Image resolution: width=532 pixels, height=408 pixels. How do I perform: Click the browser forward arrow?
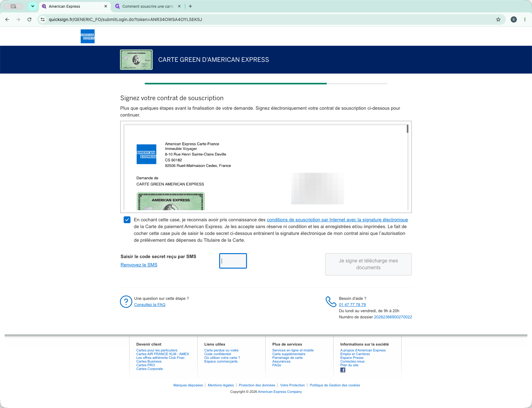[x=18, y=19]
